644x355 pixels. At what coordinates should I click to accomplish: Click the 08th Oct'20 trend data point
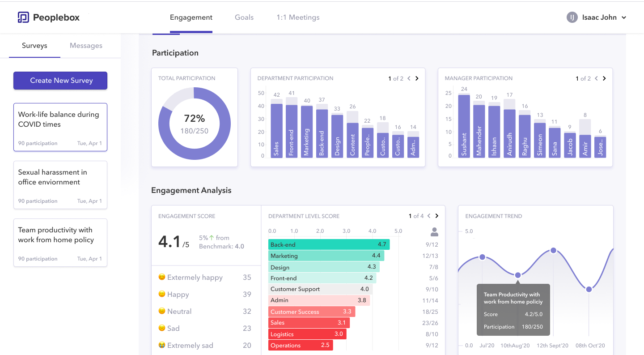pos(589,289)
